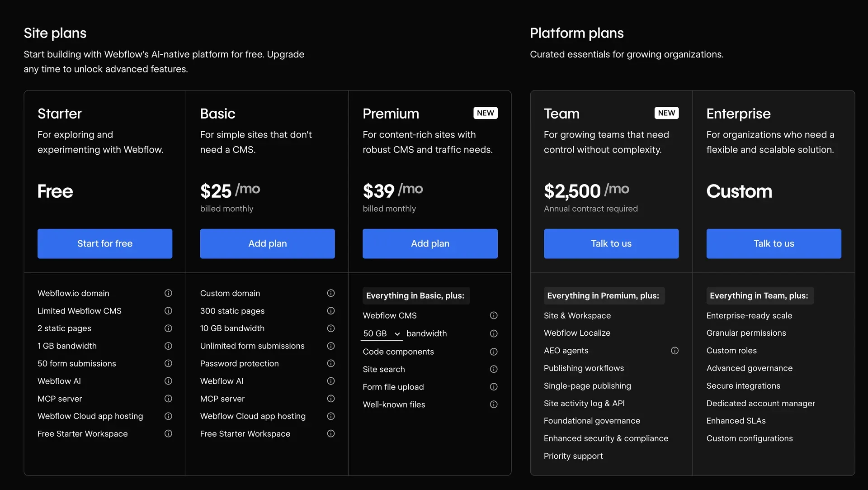
Task: Click AEO agents info icon
Action: point(675,351)
